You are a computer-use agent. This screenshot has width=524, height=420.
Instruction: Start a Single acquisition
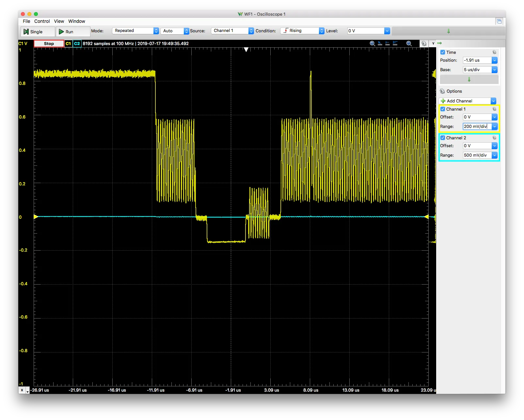click(x=38, y=32)
